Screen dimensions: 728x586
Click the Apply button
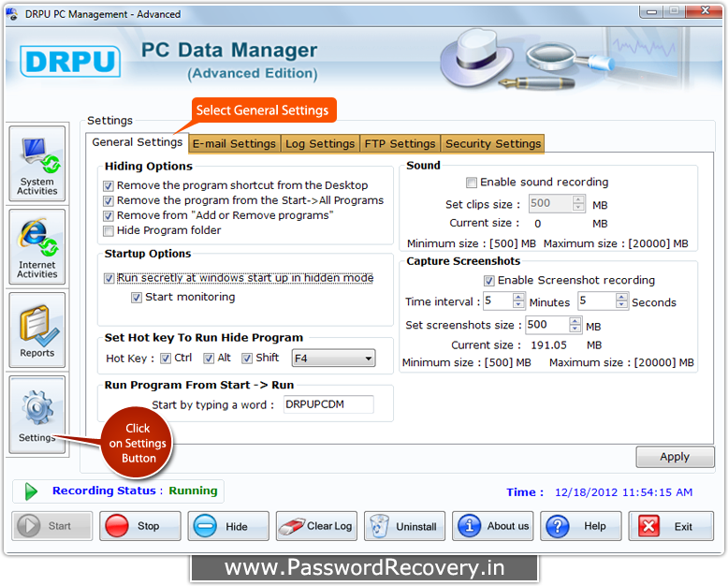coord(675,457)
